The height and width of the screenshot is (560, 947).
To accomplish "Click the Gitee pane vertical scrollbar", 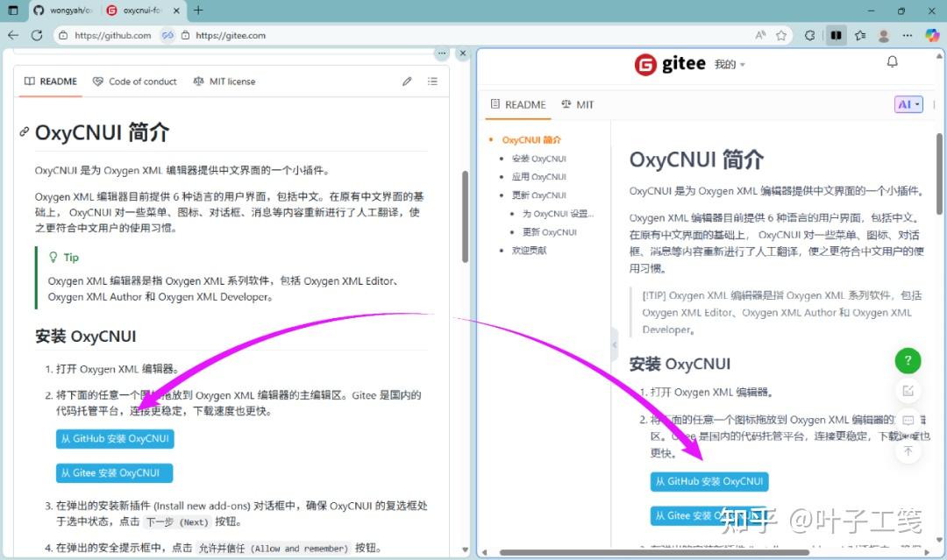I will (940, 174).
